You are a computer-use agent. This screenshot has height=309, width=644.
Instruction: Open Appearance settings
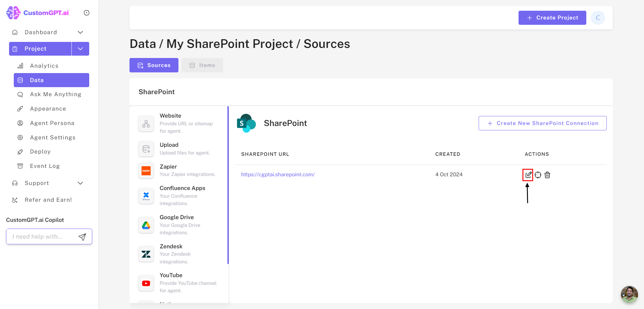pos(48,109)
